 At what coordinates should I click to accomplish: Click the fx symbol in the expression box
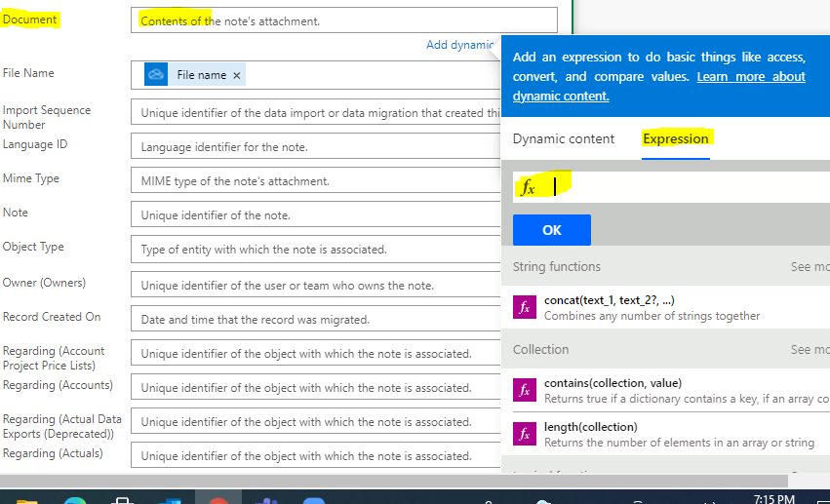tap(528, 187)
